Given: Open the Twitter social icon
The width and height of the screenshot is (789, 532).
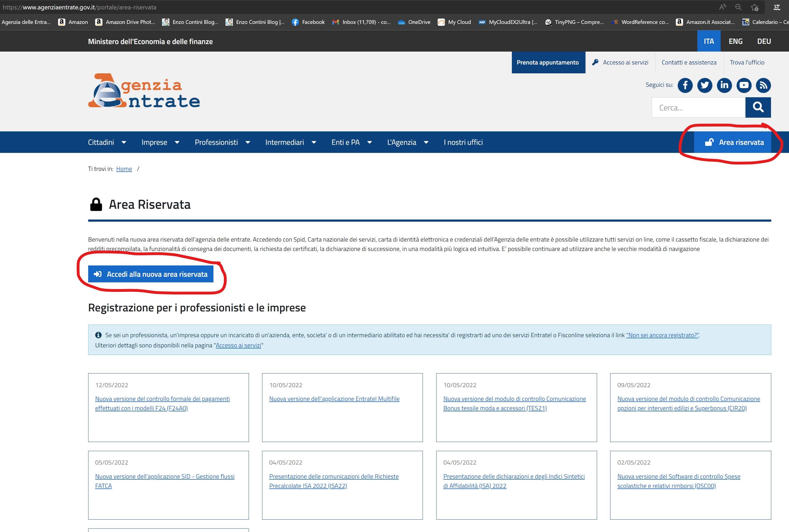Looking at the screenshot, I should pyautogui.click(x=705, y=85).
